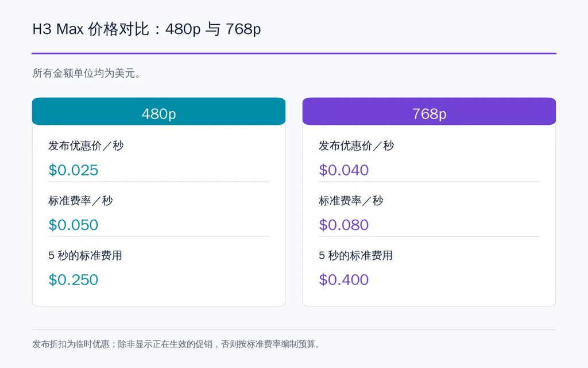Click the title "H3 Max 价格对比：480p 与 768p"
This screenshot has width=588, height=368.
[x=146, y=29]
